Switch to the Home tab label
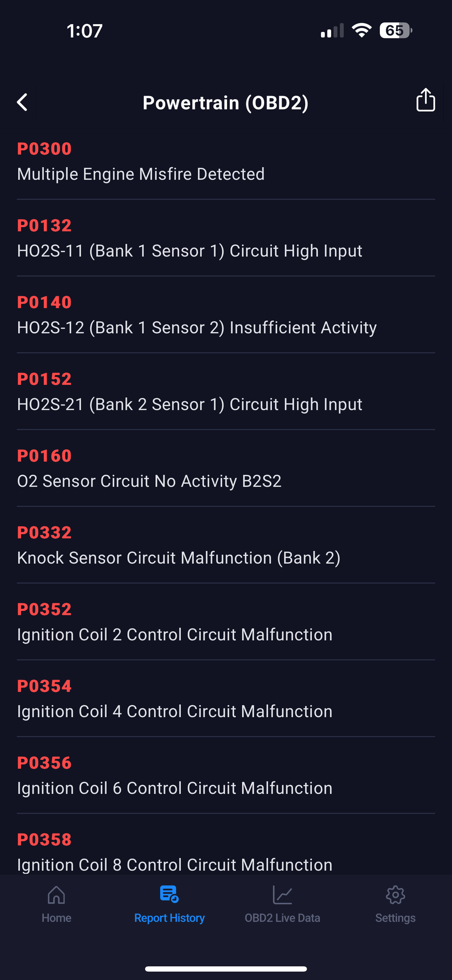452x980 pixels. [56, 918]
